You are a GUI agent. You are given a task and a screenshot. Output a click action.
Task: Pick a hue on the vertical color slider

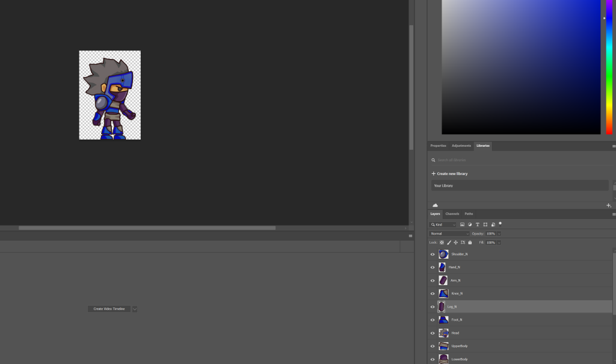[x=610, y=66]
